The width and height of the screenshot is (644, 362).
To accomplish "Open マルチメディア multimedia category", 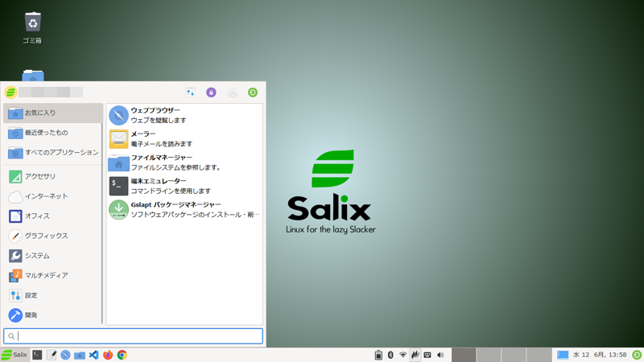I will point(53,275).
